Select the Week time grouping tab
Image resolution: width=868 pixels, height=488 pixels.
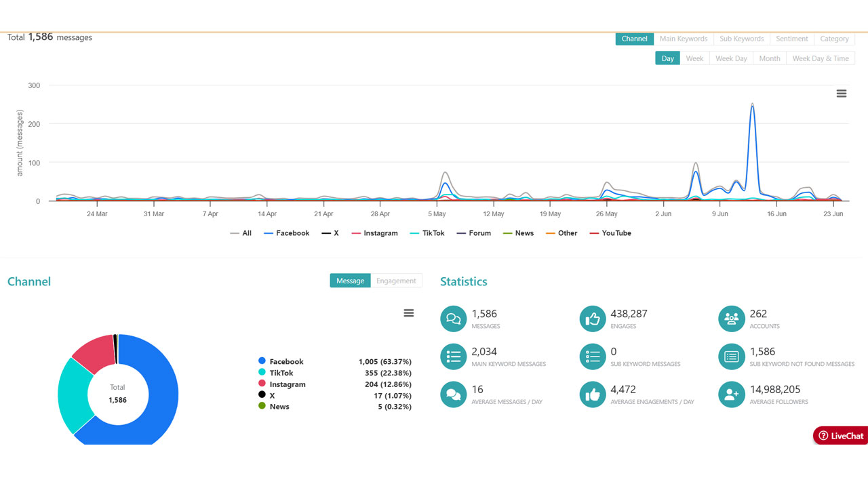coord(694,58)
